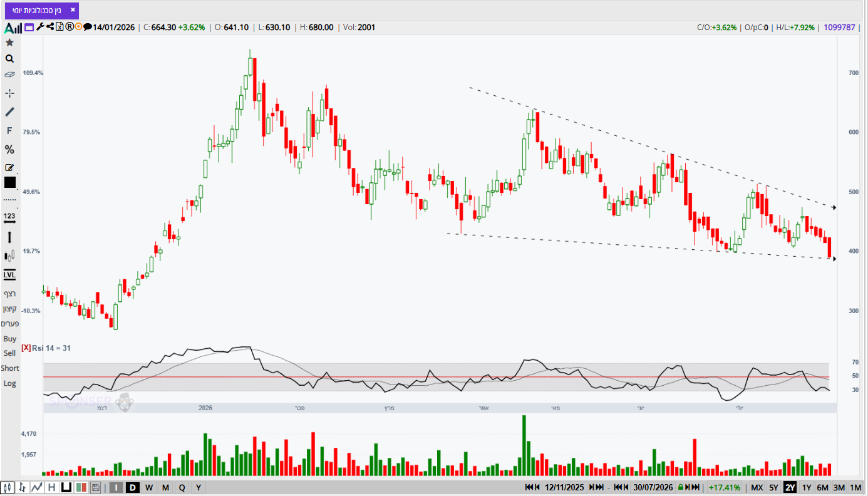Set chart range to MX
The image size is (868, 496).
coord(757,487)
